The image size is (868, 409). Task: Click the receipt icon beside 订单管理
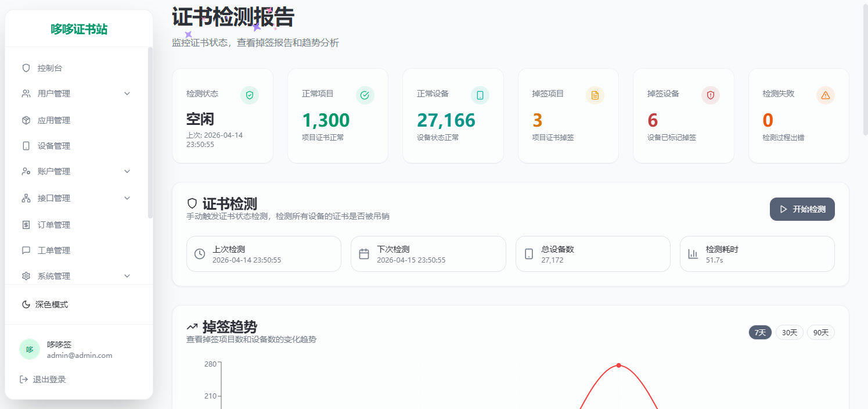click(x=26, y=225)
